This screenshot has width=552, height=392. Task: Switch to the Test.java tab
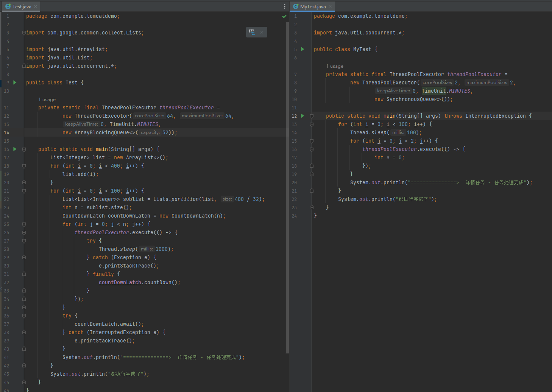pos(21,6)
